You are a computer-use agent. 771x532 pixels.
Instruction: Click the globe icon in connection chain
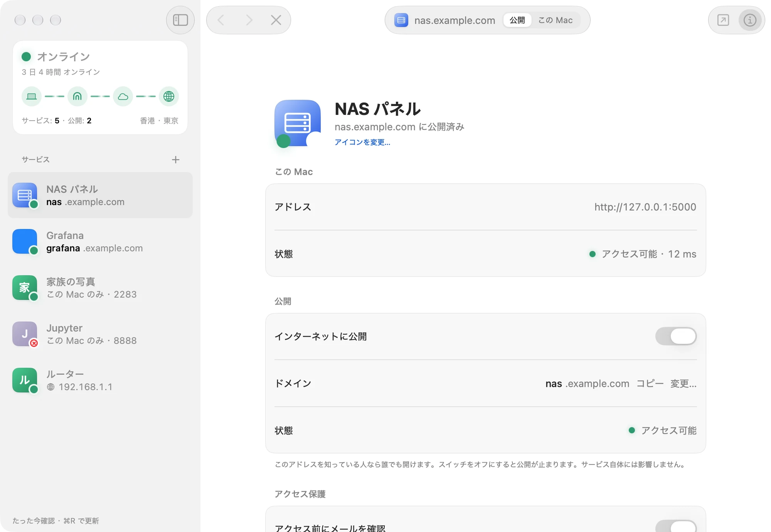(169, 96)
